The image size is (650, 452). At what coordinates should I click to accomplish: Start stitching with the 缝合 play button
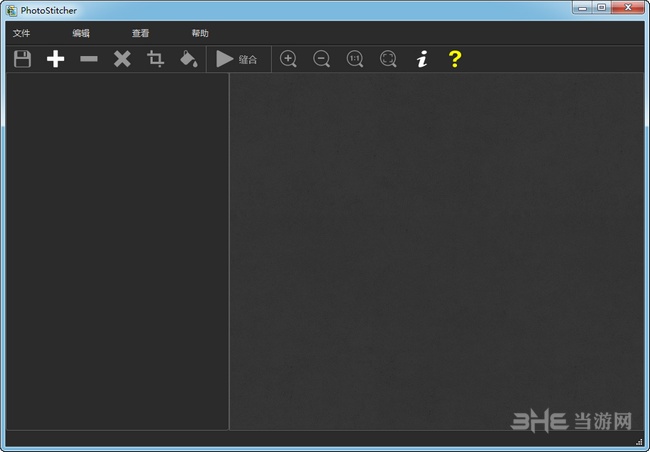coord(237,59)
